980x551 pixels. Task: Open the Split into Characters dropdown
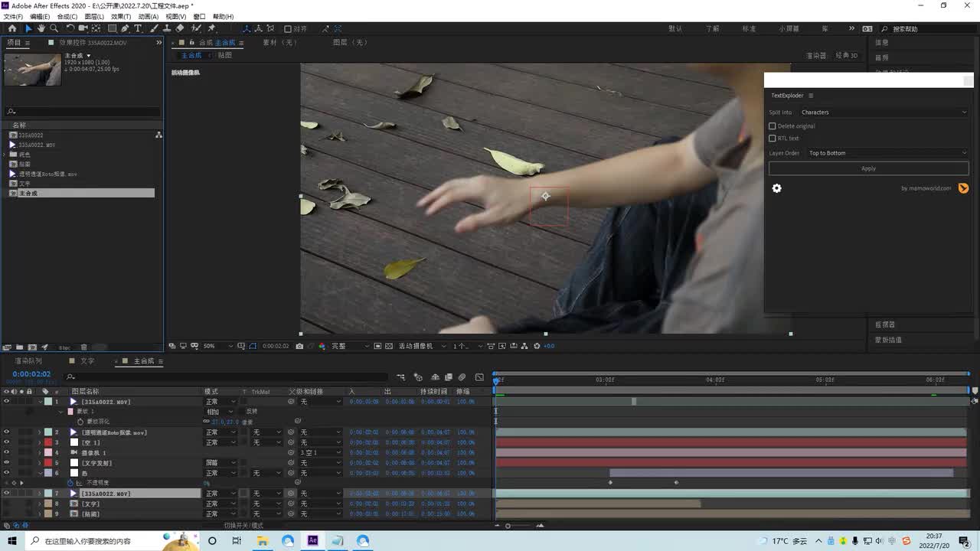(884, 112)
